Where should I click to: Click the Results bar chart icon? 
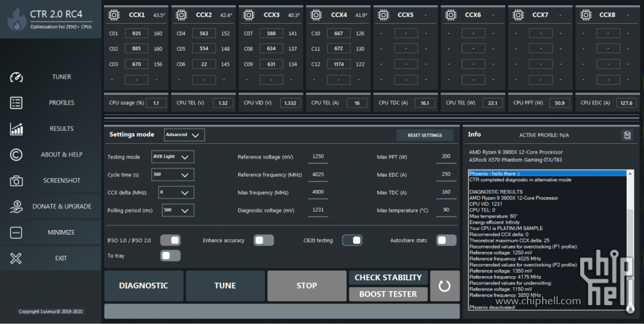(16, 129)
